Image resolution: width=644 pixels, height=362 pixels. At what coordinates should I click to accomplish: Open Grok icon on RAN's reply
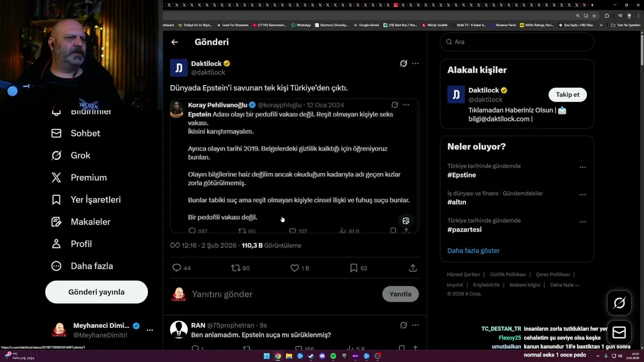[404, 325]
